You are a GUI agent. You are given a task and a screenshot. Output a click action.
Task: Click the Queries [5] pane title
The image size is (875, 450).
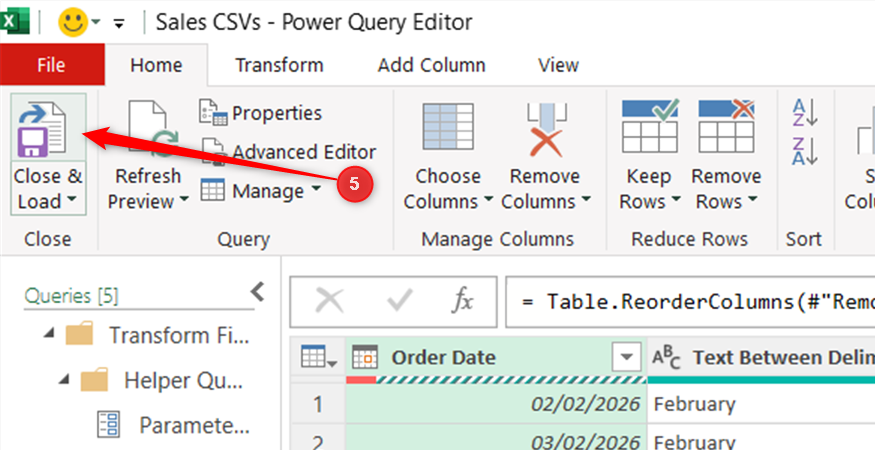[x=71, y=296]
